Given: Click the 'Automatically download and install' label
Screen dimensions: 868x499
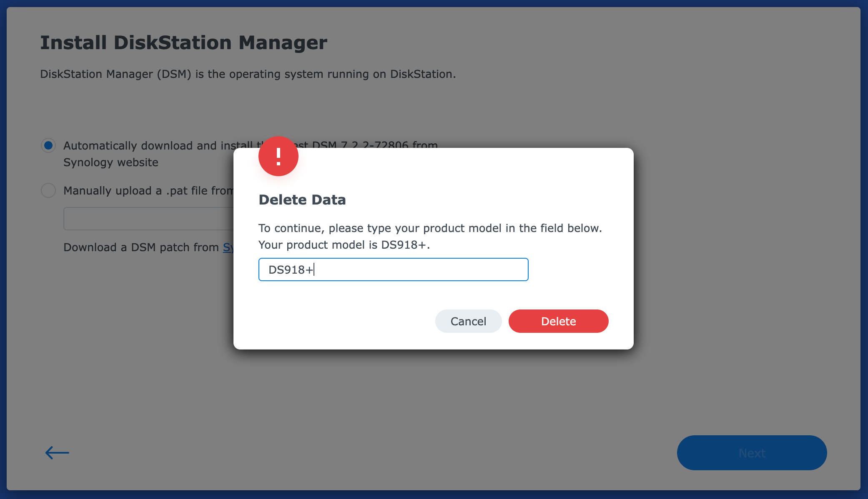Looking at the screenshot, I should (x=158, y=146).
